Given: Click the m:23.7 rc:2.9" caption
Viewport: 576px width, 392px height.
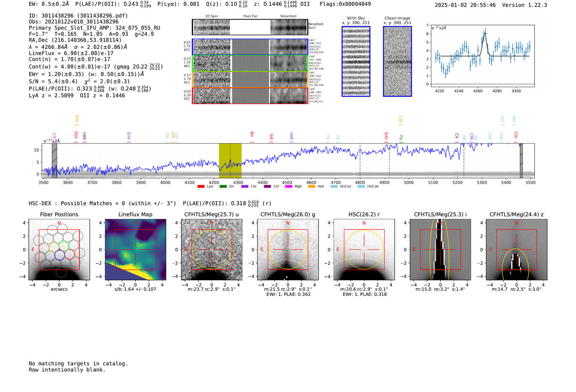Looking at the screenshot, I should pos(211,289).
